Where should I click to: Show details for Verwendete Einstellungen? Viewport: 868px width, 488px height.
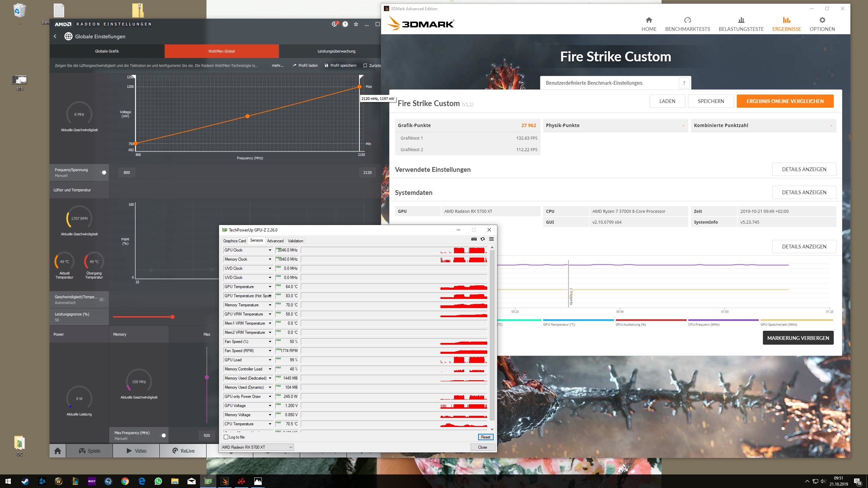[x=804, y=169]
